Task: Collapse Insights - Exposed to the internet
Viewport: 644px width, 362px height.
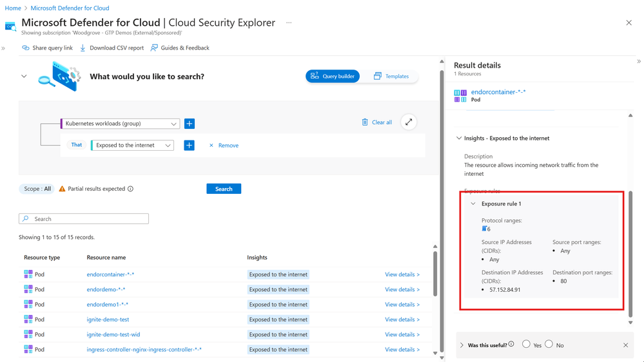Action: 459,138
